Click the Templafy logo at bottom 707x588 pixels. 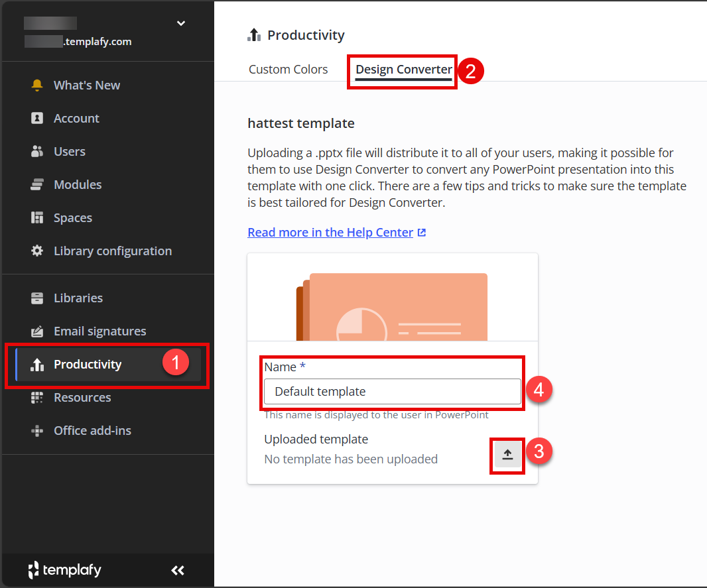[64, 570]
